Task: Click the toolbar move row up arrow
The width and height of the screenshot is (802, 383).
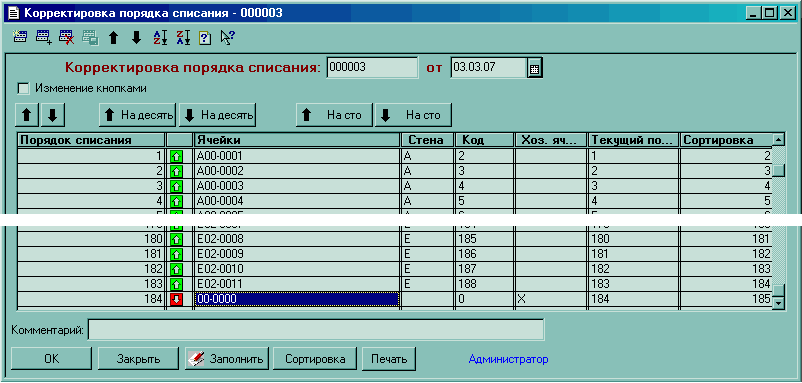Action: [114, 38]
